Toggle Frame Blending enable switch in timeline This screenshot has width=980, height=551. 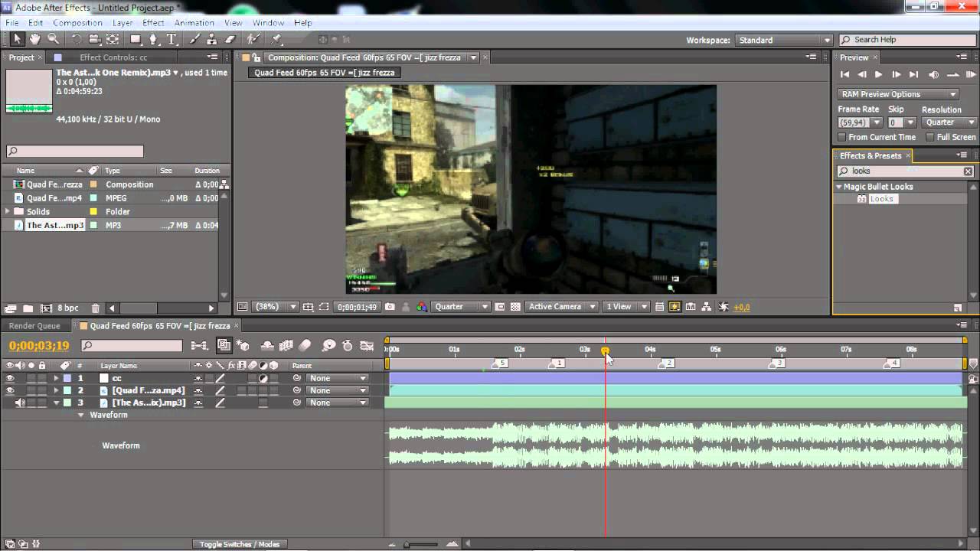click(286, 346)
